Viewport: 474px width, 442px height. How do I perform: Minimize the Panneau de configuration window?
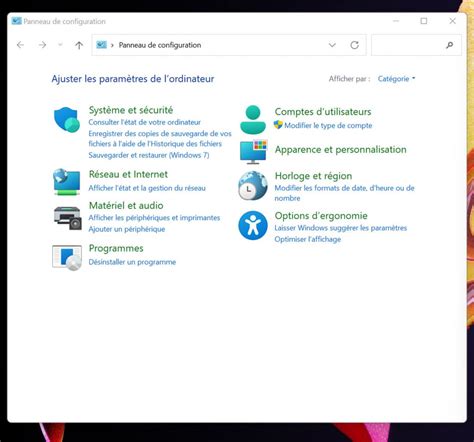396,21
